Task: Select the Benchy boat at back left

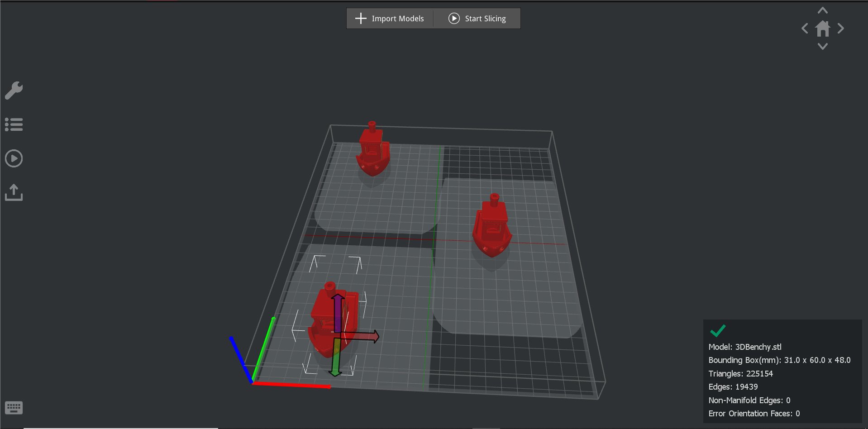Action: click(373, 152)
